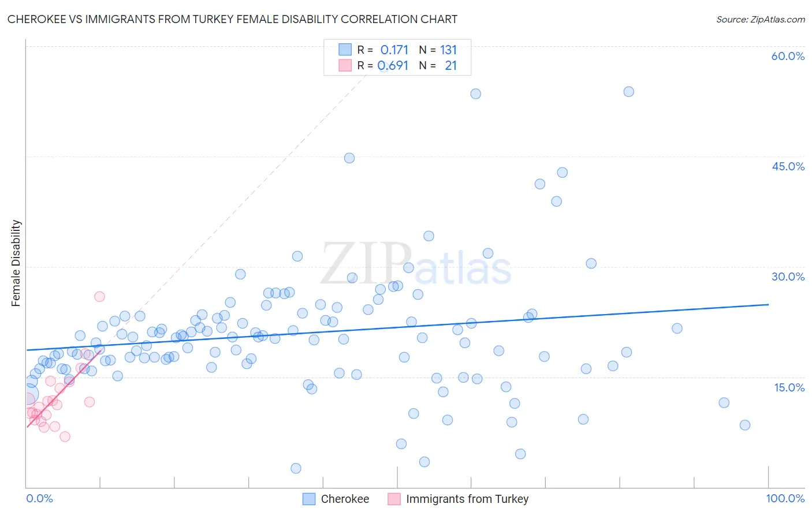Image resolution: width=812 pixels, height=515 pixels.
Task: Click the N = 131 value in legend
Action: click(x=438, y=50)
